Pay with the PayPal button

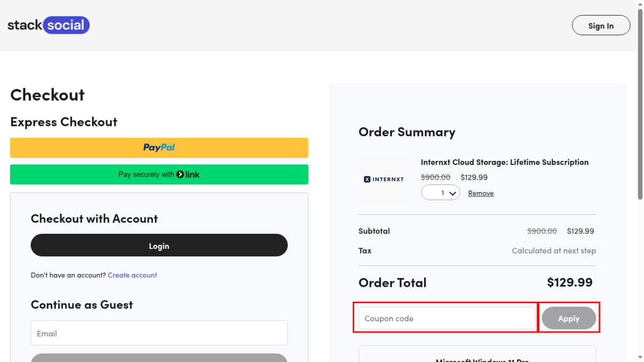click(x=159, y=147)
